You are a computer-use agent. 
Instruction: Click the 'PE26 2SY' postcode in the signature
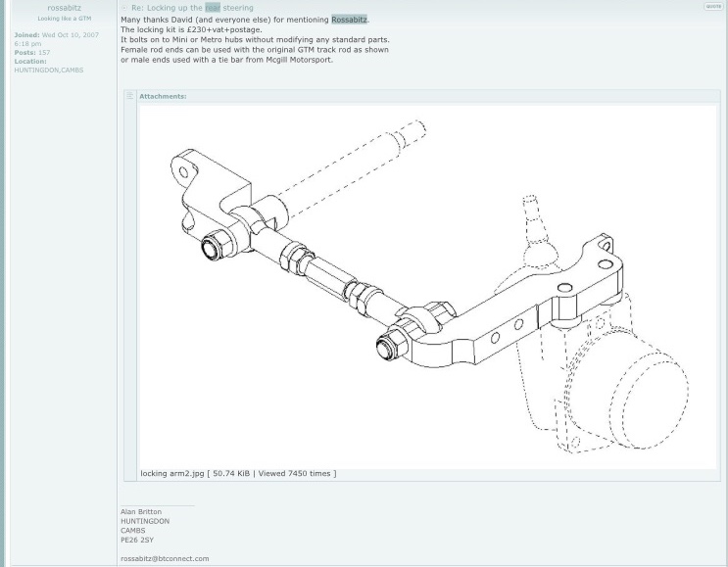pos(137,540)
